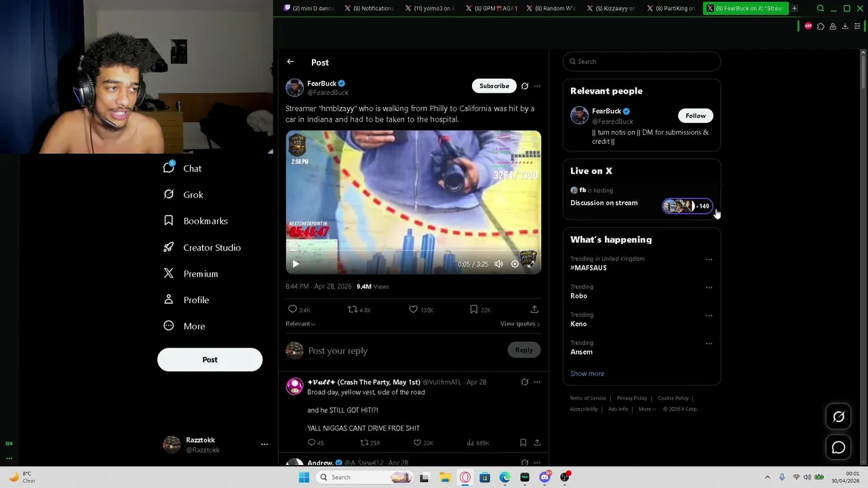Image resolution: width=868 pixels, height=488 pixels.
Task: Open View quotes link
Action: (x=520, y=323)
